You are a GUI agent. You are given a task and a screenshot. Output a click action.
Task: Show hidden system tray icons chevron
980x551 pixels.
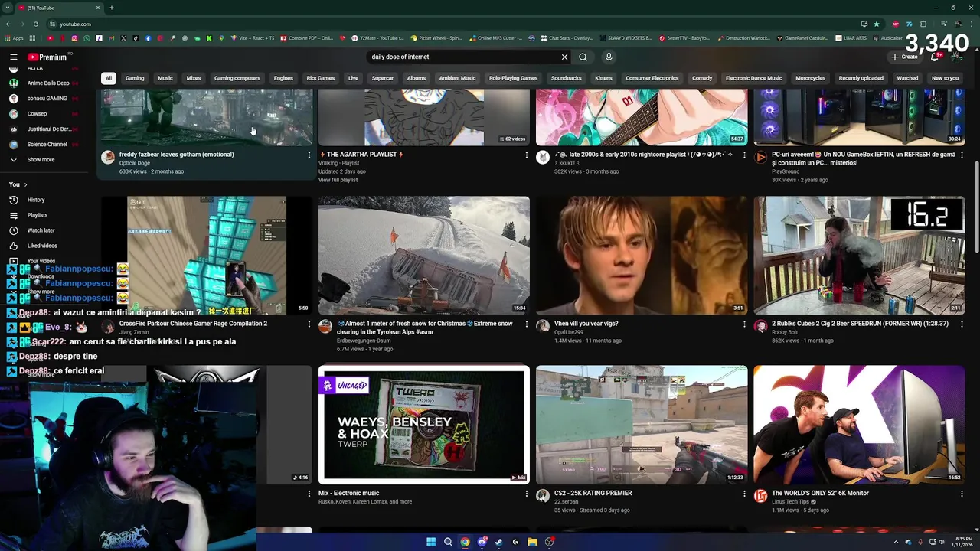(896, 542)
